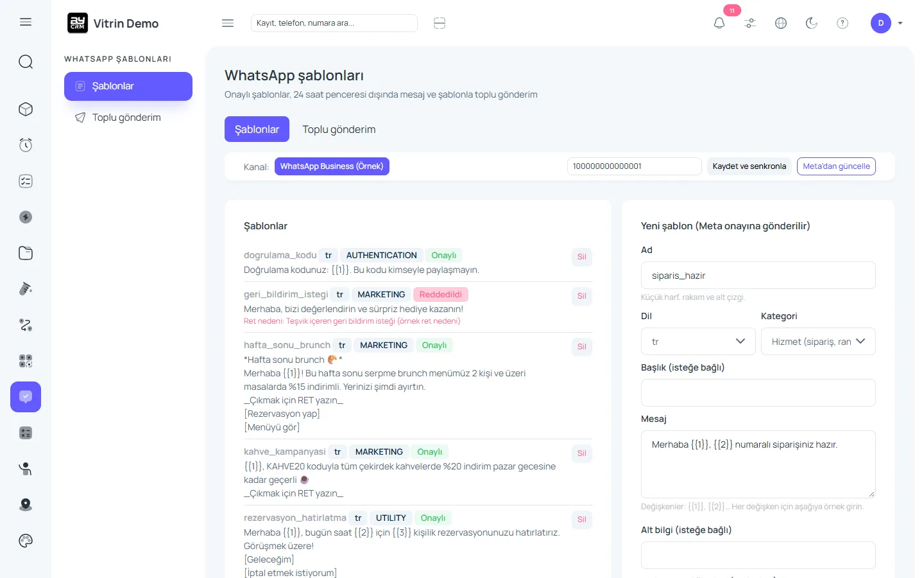Screen dimensions: 924x578
Task: Open the cube module icon in left rail
Action: [26, 109]
